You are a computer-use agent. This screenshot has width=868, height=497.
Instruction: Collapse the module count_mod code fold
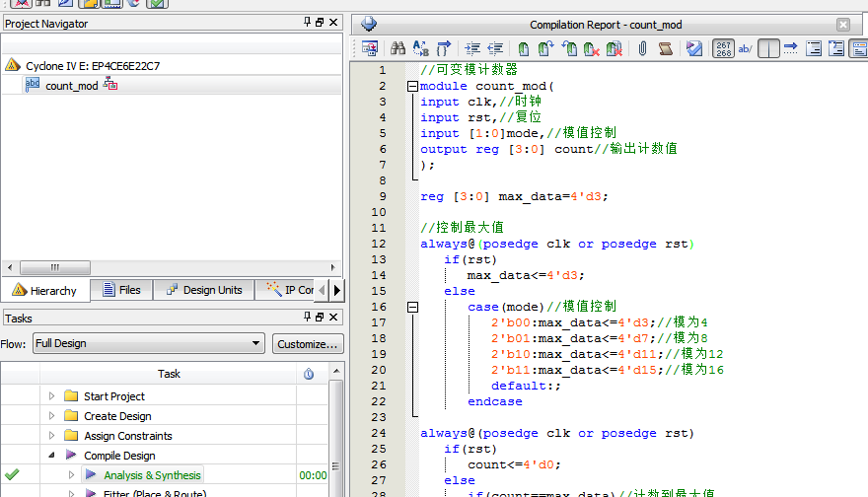412,87
